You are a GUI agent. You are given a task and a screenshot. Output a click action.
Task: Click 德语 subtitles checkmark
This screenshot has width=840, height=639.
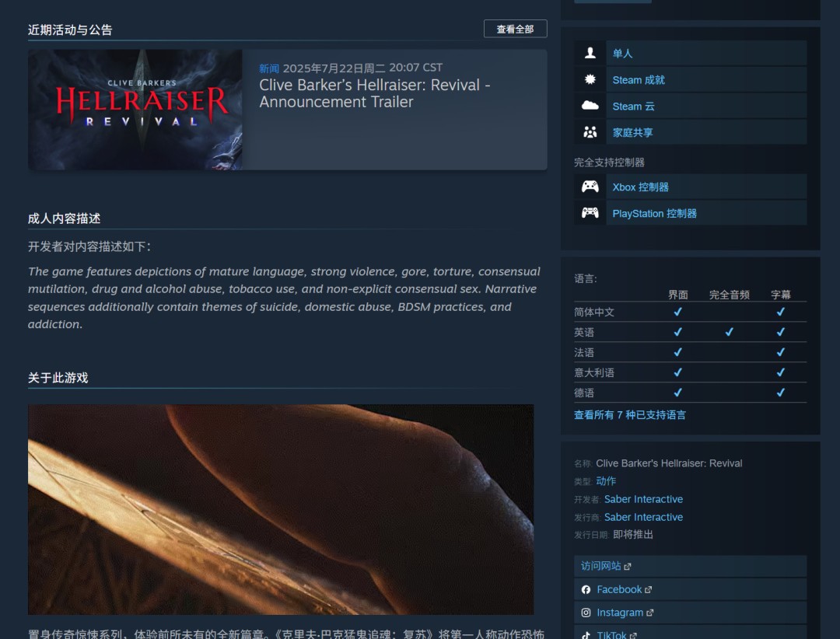781,393
